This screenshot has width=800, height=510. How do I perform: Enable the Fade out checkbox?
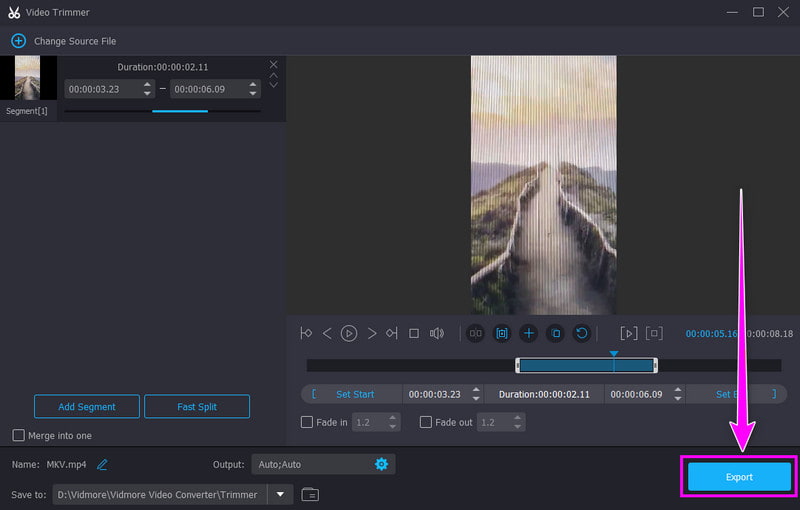pyautogui.click(x=426, y=422)
